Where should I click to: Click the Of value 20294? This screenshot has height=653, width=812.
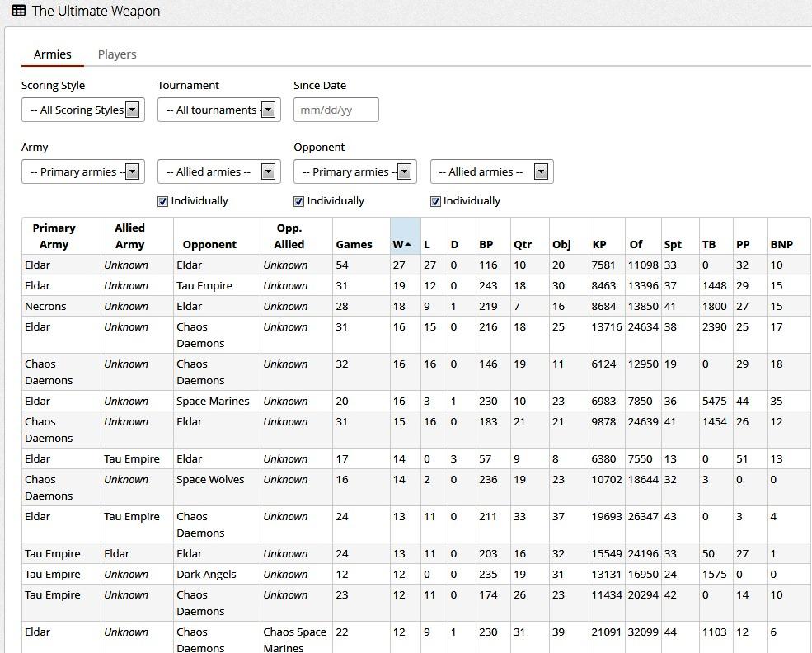pyautogui.click(x=643, y=595)
